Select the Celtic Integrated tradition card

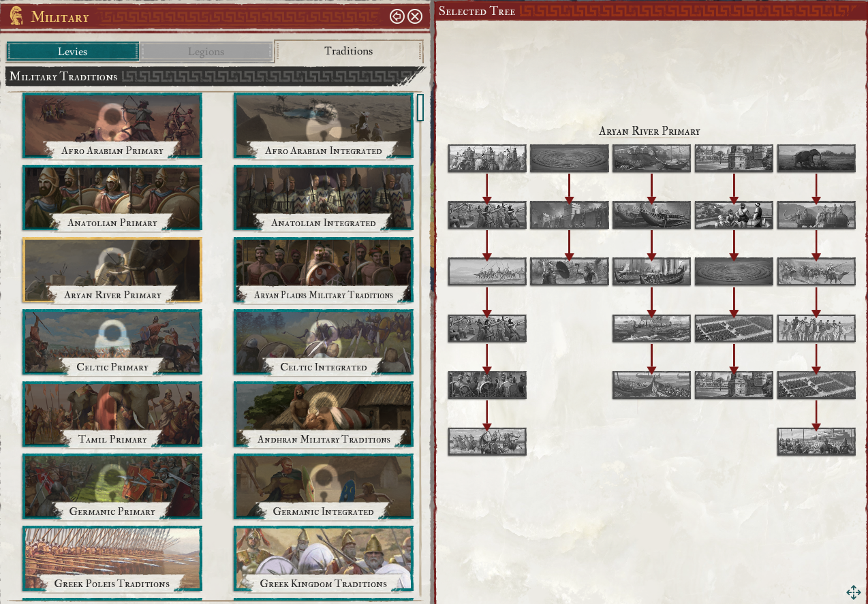(x=324, y=343)
